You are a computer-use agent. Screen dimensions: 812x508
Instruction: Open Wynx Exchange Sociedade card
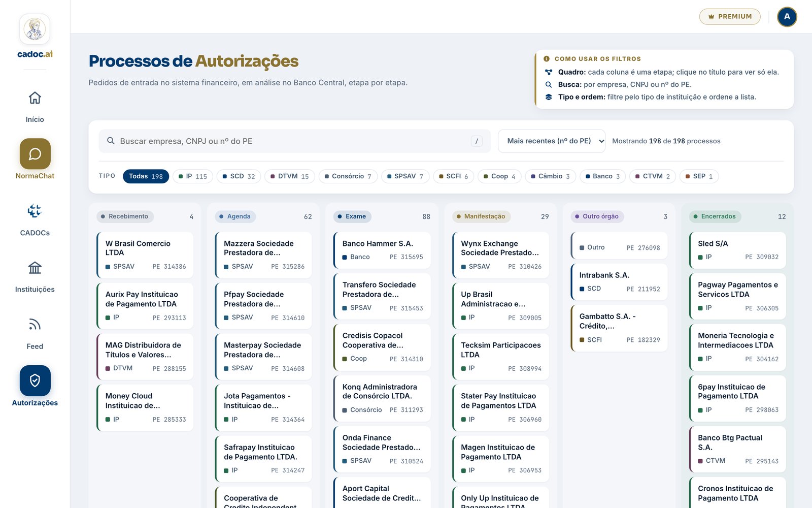pos(500,255)
